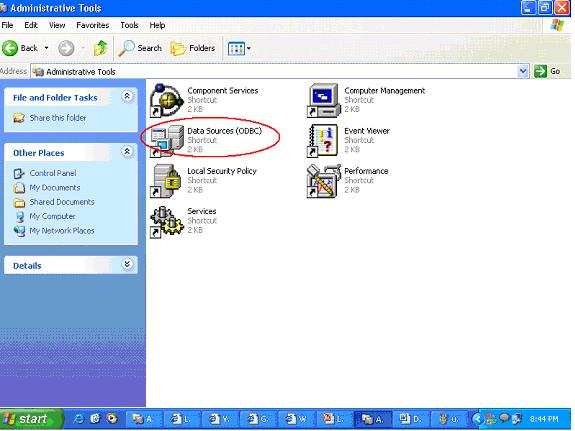Collapse the Other Places panel
The width and height of the screenshot is (575, 431).
tap(127, 151)
